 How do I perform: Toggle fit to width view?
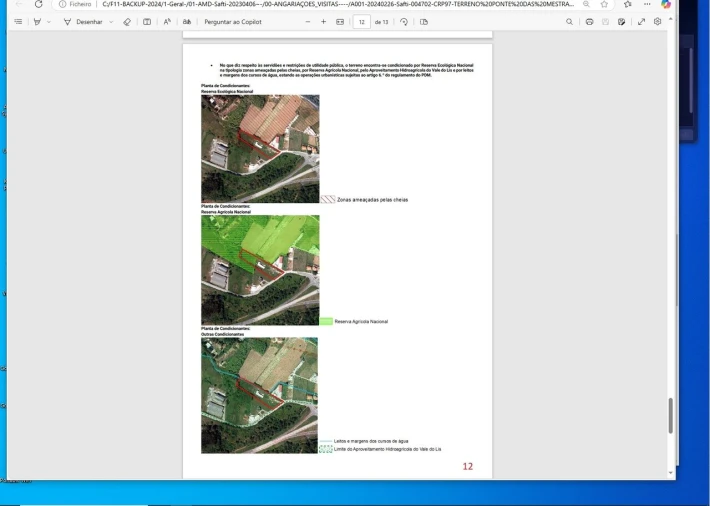coord(340,22)
